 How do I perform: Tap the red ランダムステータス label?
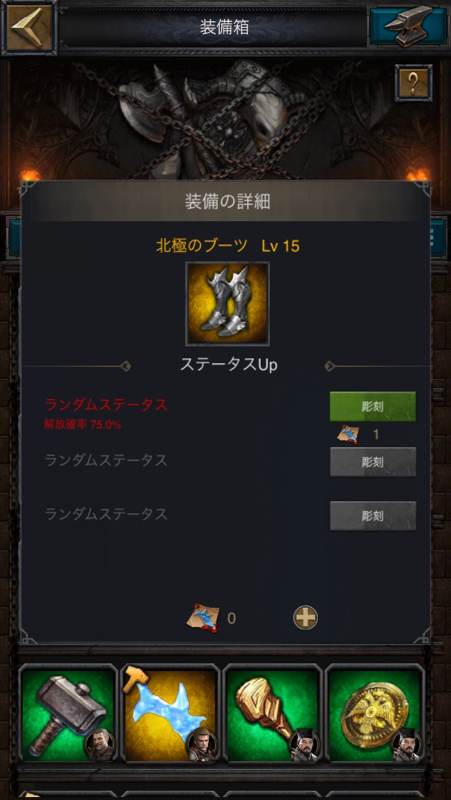[106, 405]
